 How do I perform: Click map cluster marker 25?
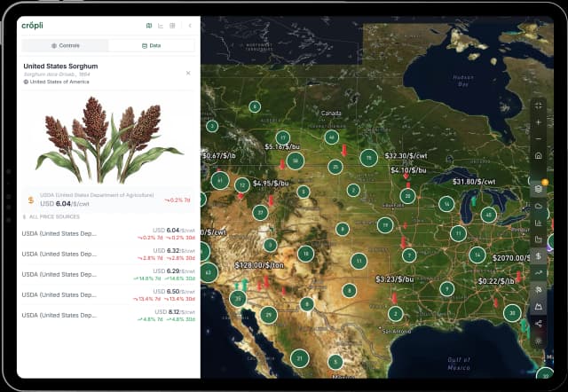click(x=335, y=167)
